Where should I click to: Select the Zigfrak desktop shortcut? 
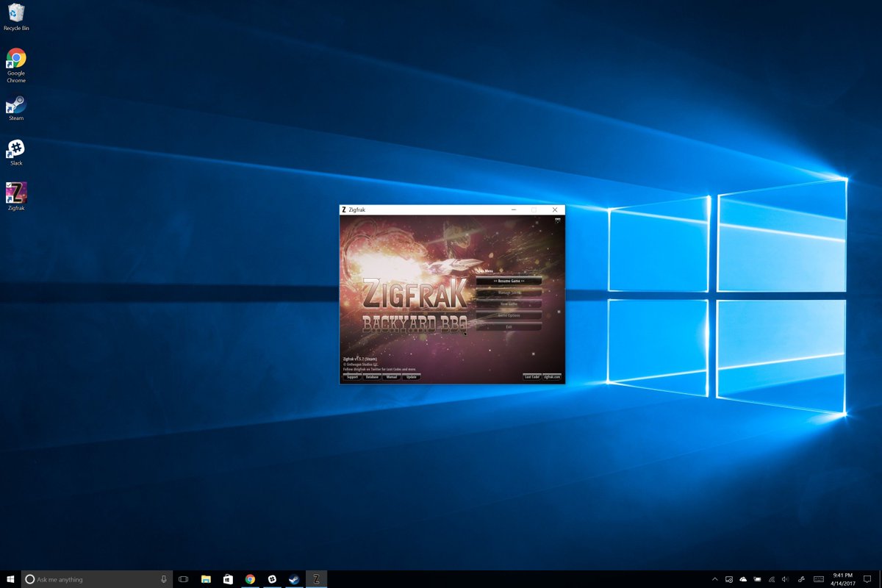(x=16, y=197)
